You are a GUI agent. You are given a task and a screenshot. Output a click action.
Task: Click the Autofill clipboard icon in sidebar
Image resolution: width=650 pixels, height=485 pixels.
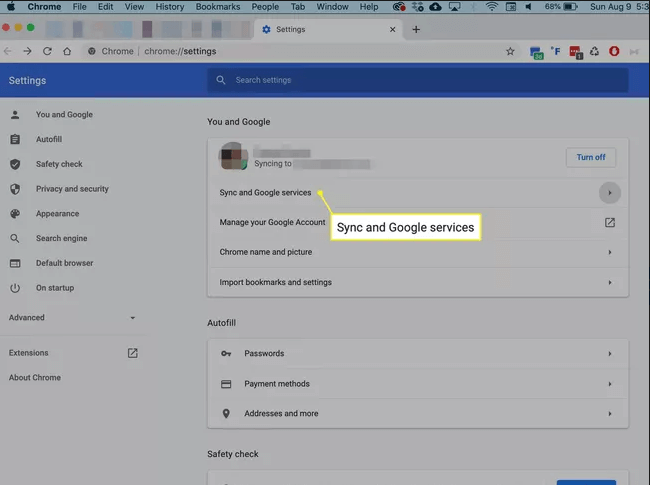(15, 139)
